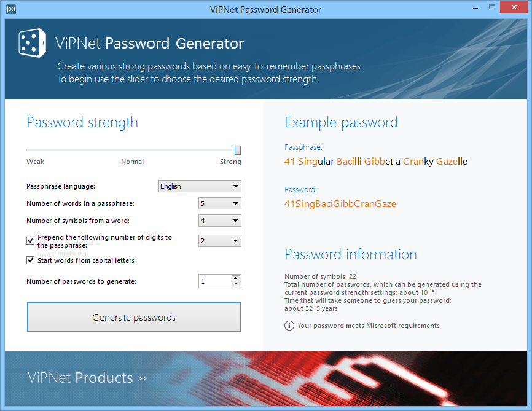Increase number of passwords with the up arrow
This screenshot has height=411, width=532.
point(235,278)
